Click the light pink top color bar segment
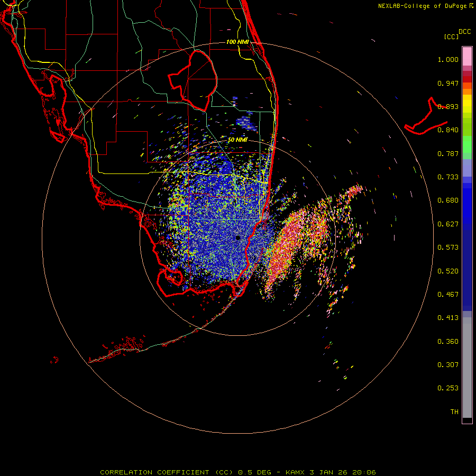Image resolution: width=476 pixels, height=476 pixels. pos(467,57)
